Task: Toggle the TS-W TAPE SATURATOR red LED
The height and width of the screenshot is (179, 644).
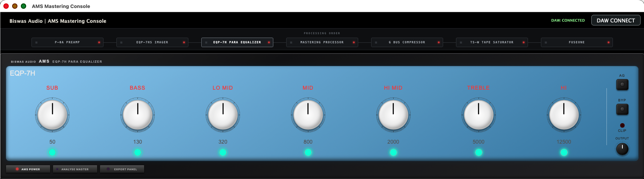Action: coord(523,42)
